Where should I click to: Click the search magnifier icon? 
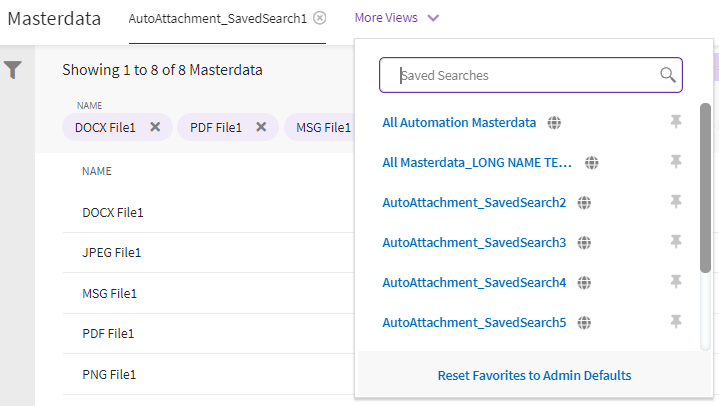pos(668,75)
